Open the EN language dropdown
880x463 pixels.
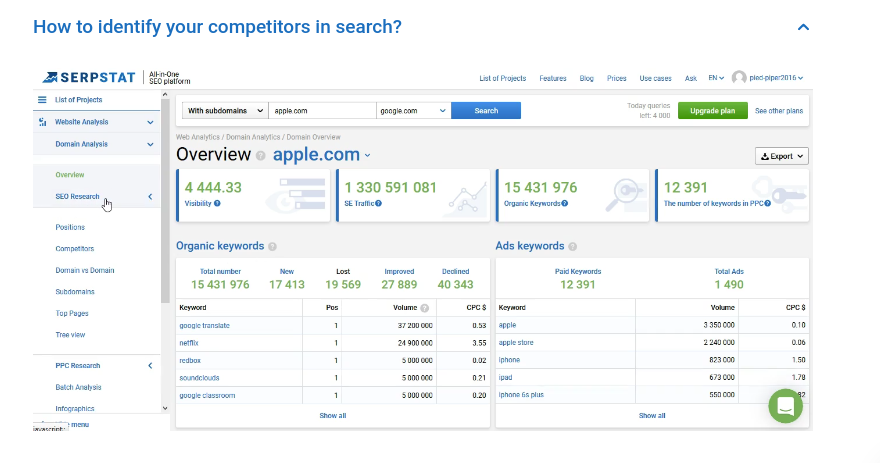(x=716, y=78)
